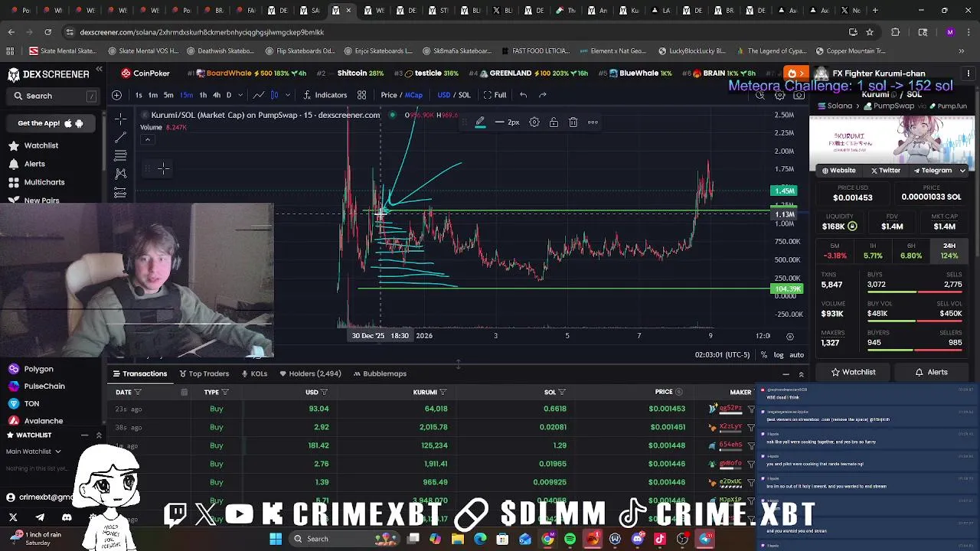
Task: Click the Windows Start button
Action: (x=276, y=539)
